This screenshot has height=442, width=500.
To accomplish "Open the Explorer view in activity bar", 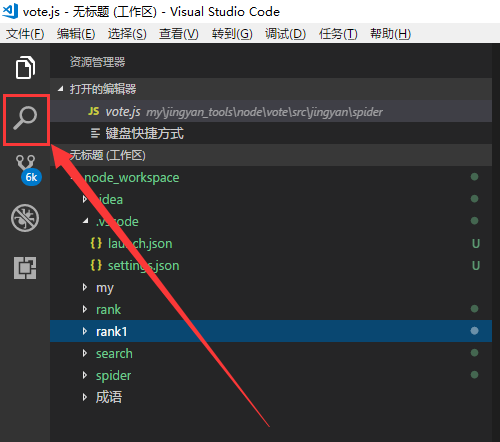I will [x=25, y=68].
